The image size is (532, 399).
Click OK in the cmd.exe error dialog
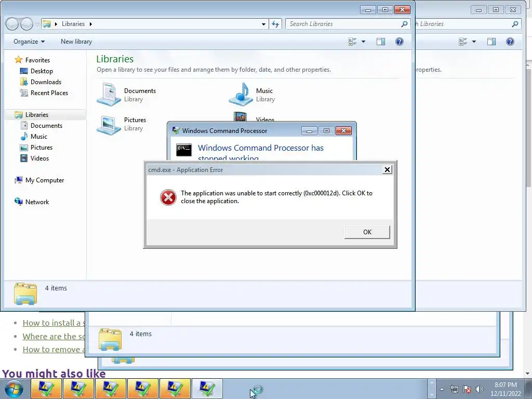[367, 232]
